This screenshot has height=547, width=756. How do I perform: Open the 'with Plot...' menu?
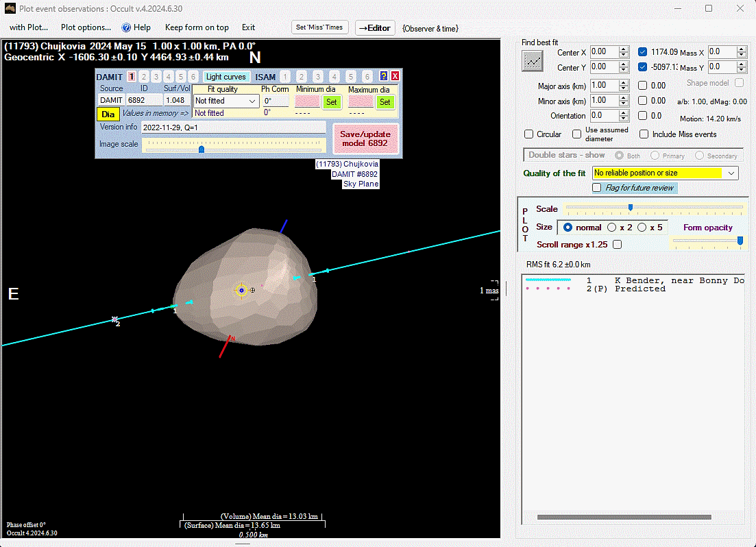pyautogui.click(x=29, y=27)
